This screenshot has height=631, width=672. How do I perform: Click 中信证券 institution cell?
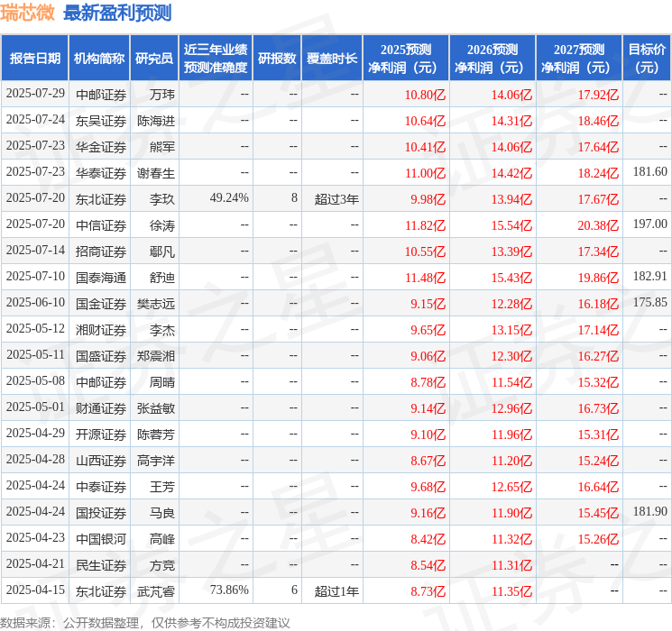tap(101, 225)
